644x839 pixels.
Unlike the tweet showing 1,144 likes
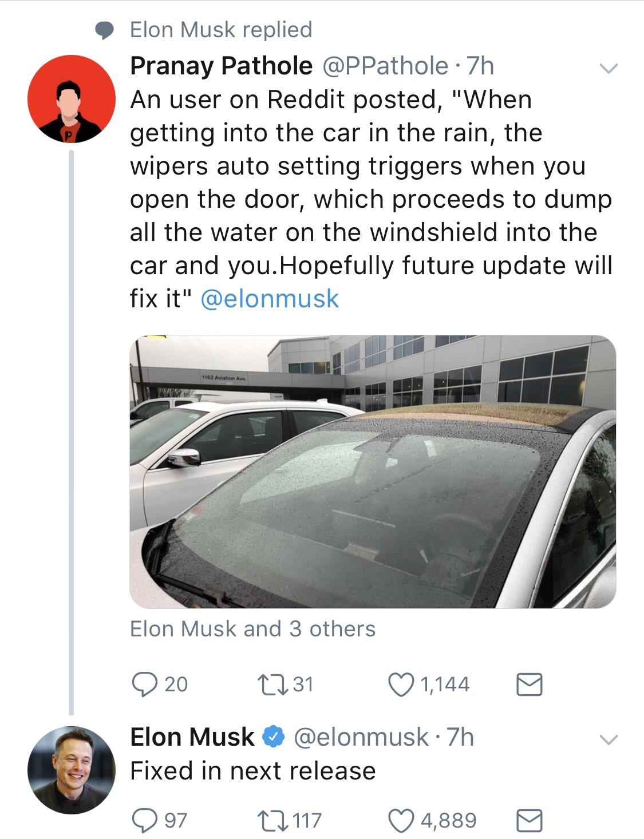[401, 683]
